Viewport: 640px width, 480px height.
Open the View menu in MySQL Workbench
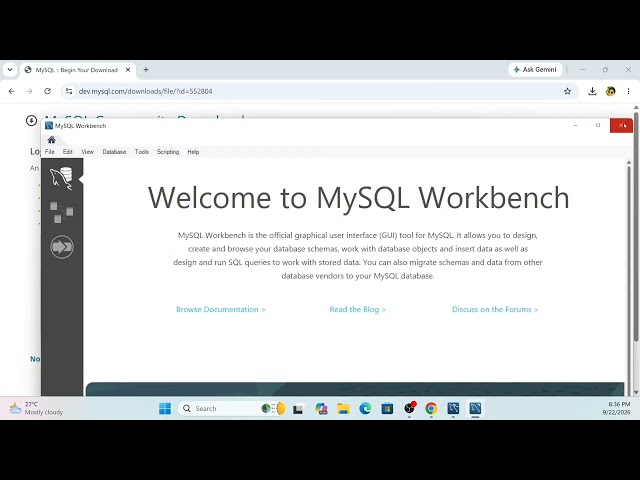(x=87, y=152)
